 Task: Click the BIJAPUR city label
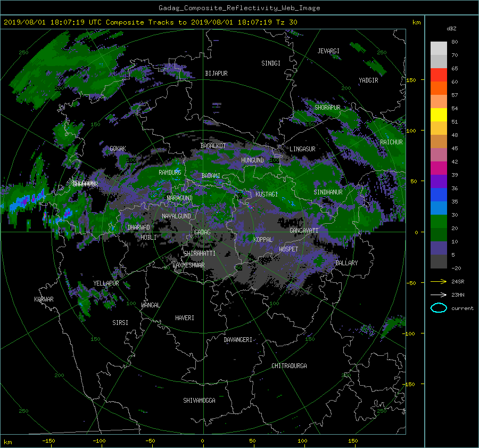pos(216,74)
